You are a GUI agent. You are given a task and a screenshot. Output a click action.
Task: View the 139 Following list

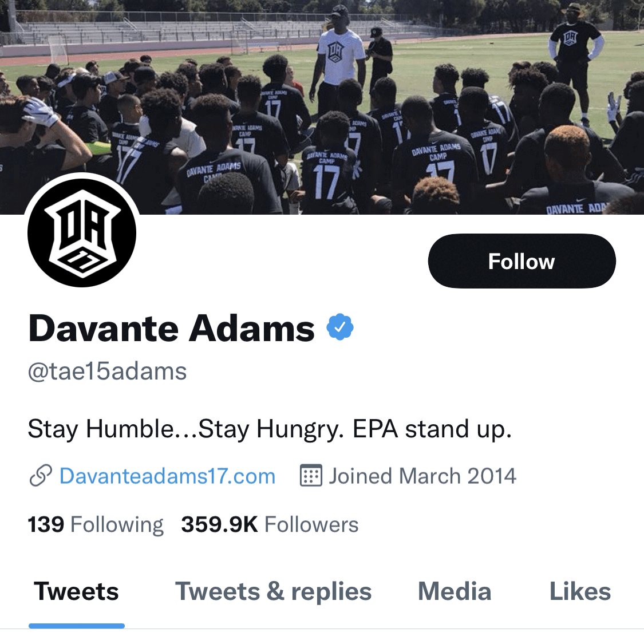point(95,524)
